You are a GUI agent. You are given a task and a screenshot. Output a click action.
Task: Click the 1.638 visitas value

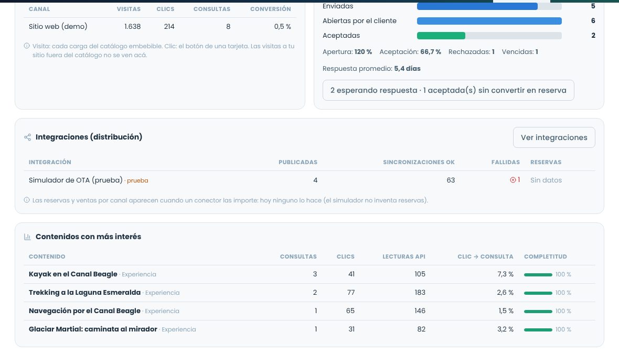tap(132, 26)
